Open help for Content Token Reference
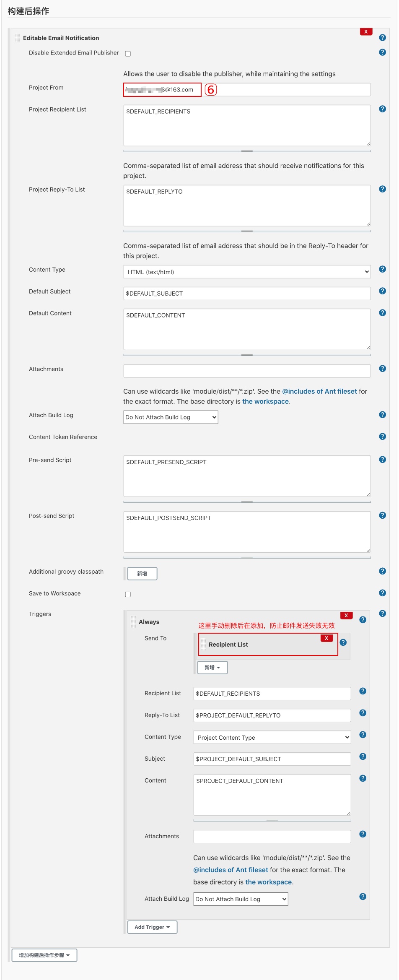Viewport: 399px width, 980px height. (382, 437)
